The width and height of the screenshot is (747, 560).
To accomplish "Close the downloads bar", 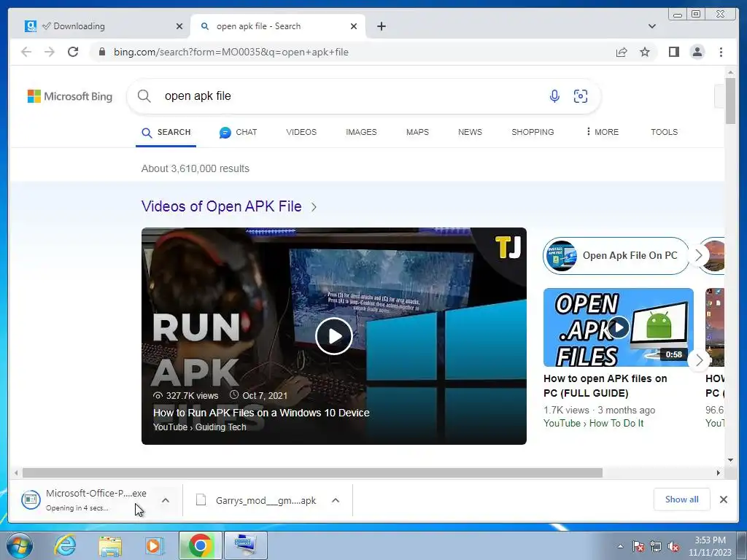I will pyautogui.click(x=723, y=499).
